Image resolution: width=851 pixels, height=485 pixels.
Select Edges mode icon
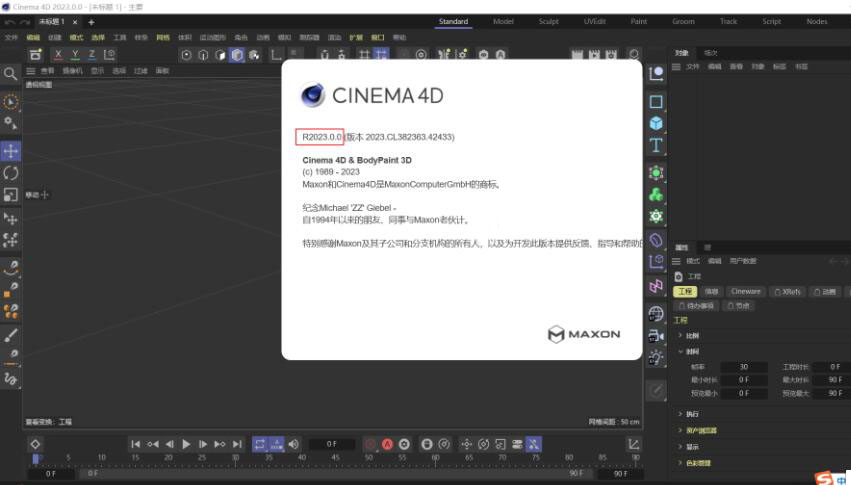(204, 55)
